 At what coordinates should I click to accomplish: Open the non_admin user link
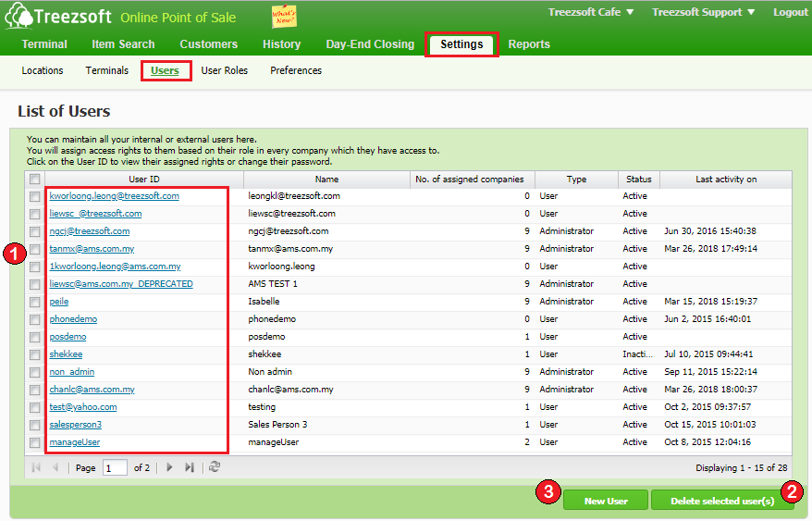[72, 372]
